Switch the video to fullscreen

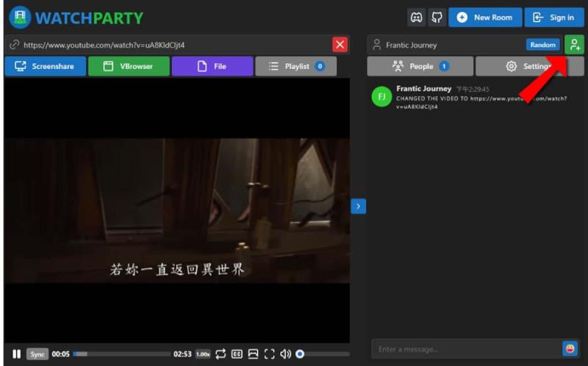click(269, 354)
